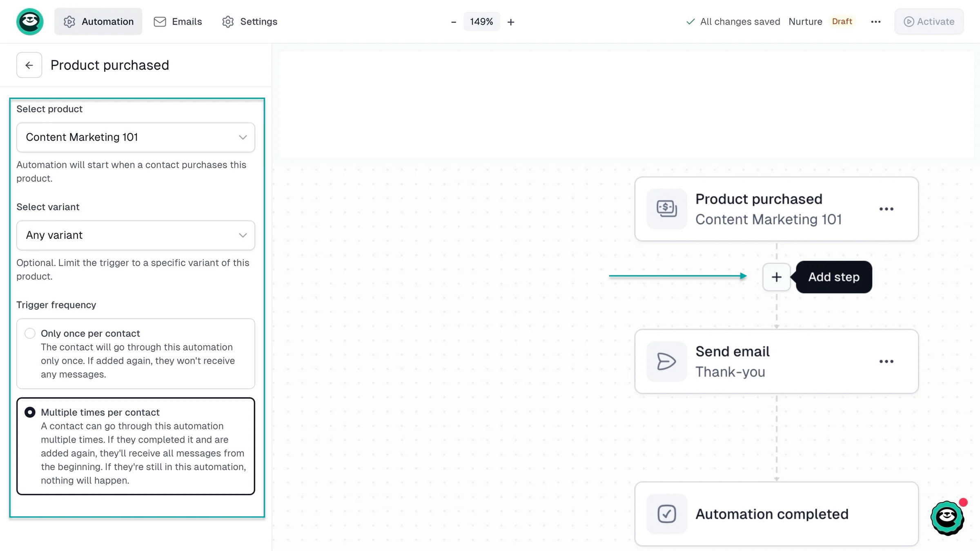Open the chat support sloth widget
The height and width of the screenshot is (551, 980).
[x=947, y=518]
